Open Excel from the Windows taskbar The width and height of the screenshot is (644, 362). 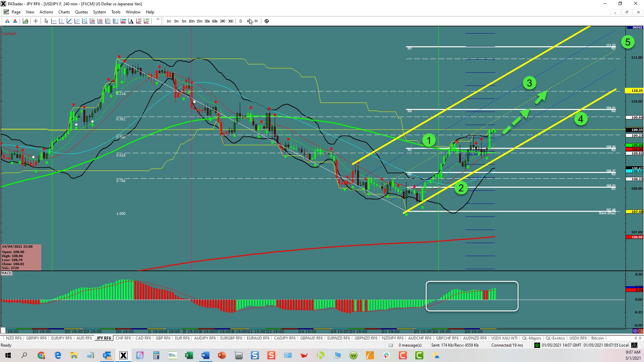click(189, 356)
